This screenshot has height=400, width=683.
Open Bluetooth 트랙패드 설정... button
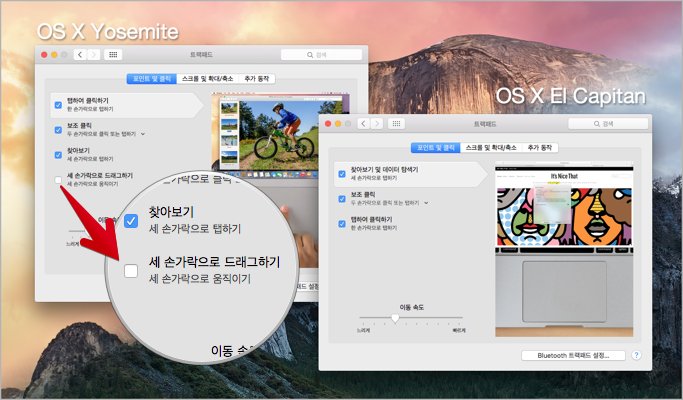point(573,356)
